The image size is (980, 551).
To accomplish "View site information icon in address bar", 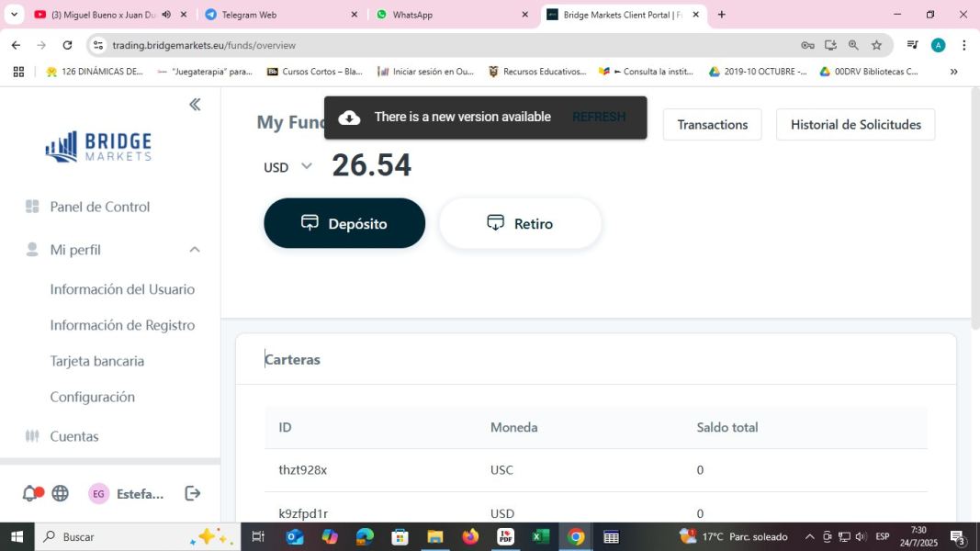I will click(x=98, y=45).
